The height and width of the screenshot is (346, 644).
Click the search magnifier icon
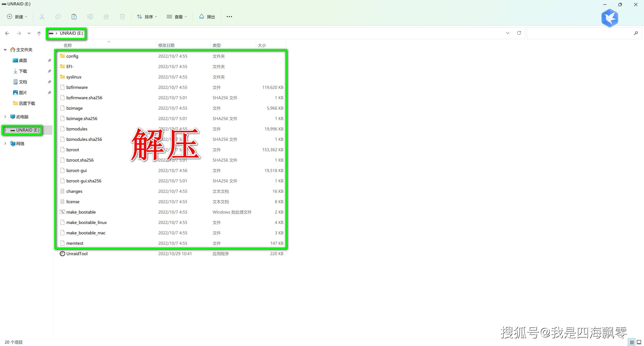pos(636,33)
